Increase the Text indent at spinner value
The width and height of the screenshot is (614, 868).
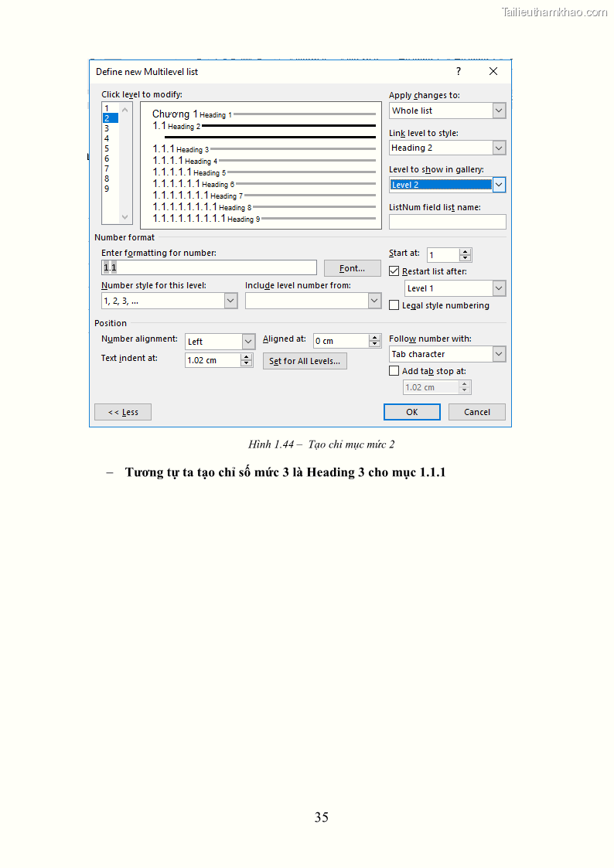click(x=247, y=356)
